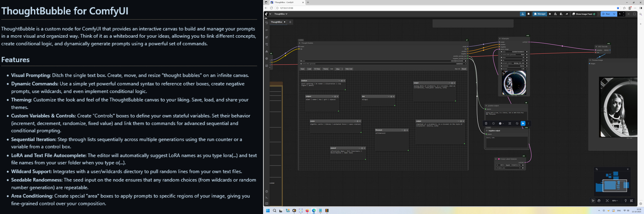Close the .output thought box

pyautogui.click(x=463, y=121)
